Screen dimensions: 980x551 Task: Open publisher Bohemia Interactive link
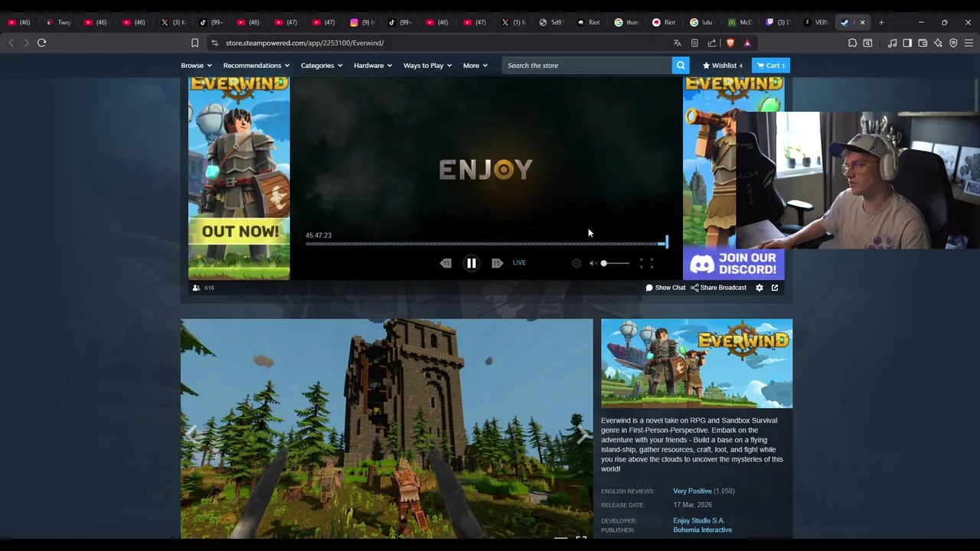pos(702,530)
